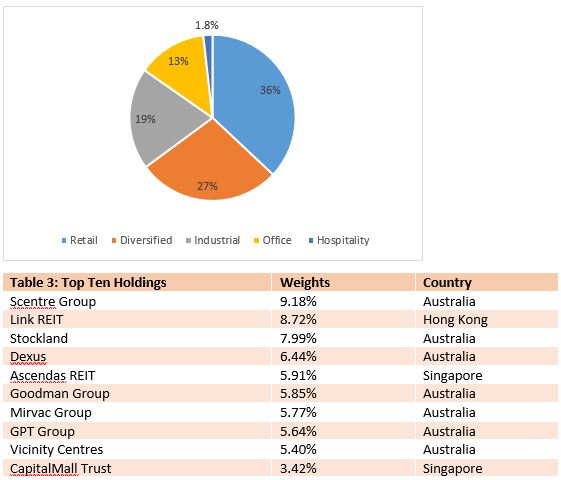
Task: Click the 5.85% weight value
Action: click(x=298, y=393)
